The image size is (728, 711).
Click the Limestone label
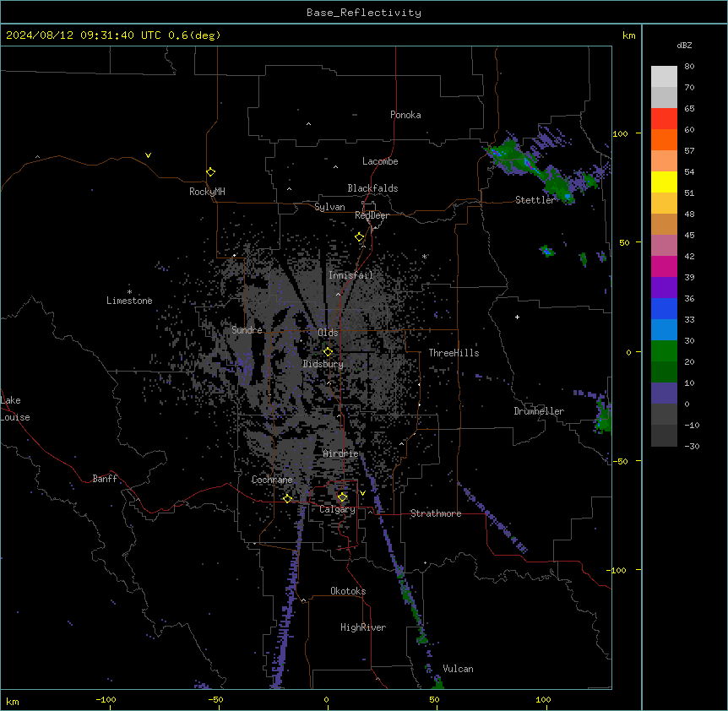[129, 301]
